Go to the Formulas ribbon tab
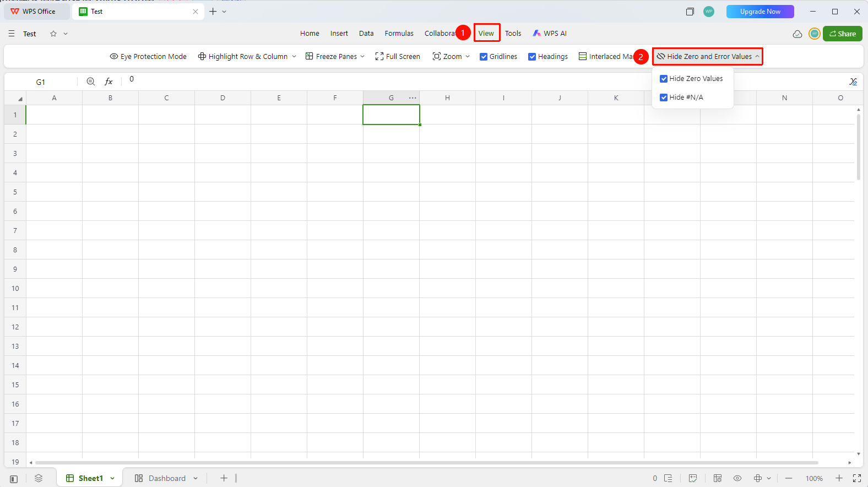 pos(399,34)
